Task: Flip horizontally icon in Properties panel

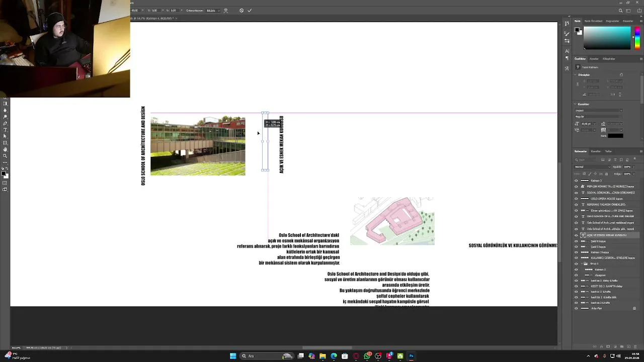Action: (x=612, y=94)
